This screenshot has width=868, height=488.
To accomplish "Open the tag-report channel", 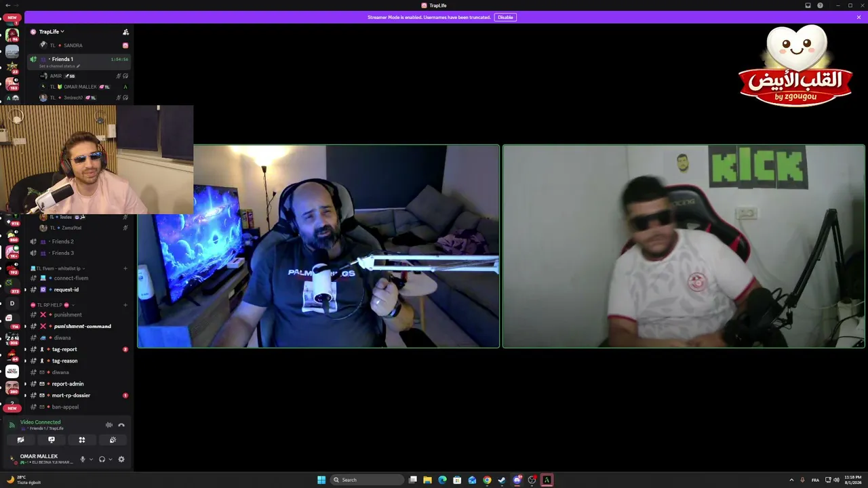I will coord(79,349).
